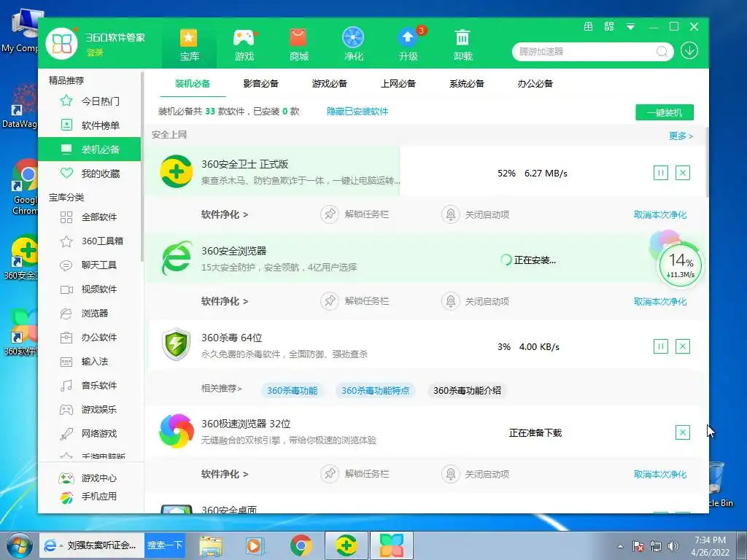
Task: Click the 14% download speed ball
Action: (x=680, y=265)
